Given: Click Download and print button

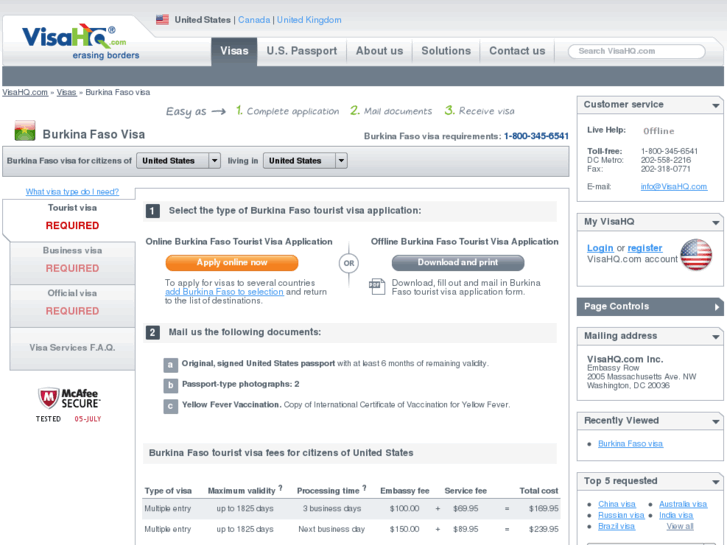Looking at the screenshot, I should [458, 263].
